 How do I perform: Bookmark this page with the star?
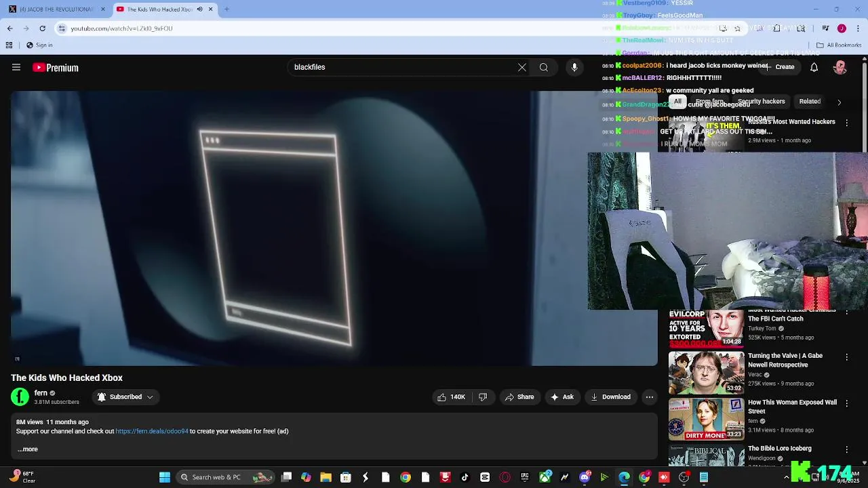pos(737,28)
